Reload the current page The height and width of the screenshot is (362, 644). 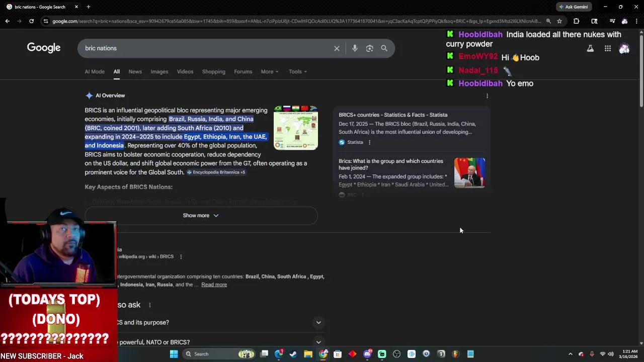(x=31, y=21)
